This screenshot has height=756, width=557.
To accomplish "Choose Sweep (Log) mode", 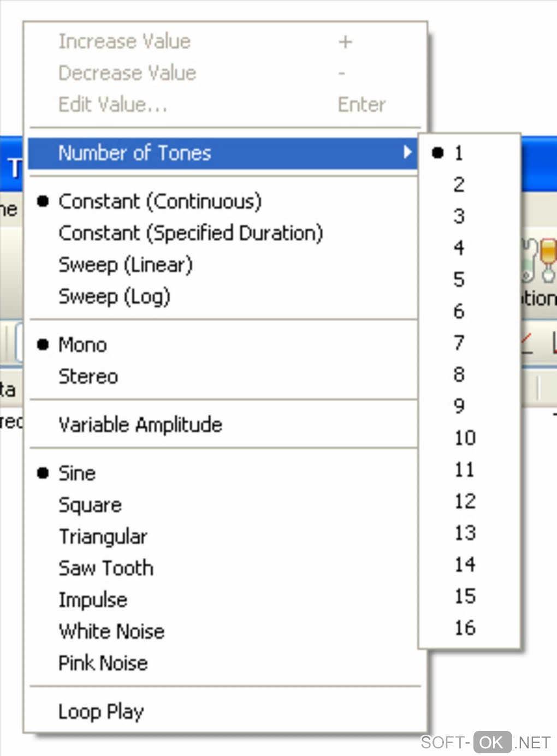I will [115, 296].
